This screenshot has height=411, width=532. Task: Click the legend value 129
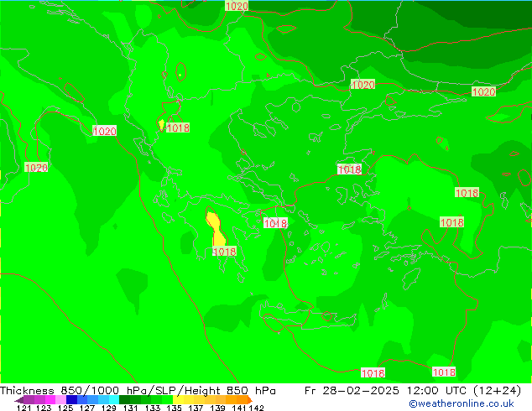[109, 408]
